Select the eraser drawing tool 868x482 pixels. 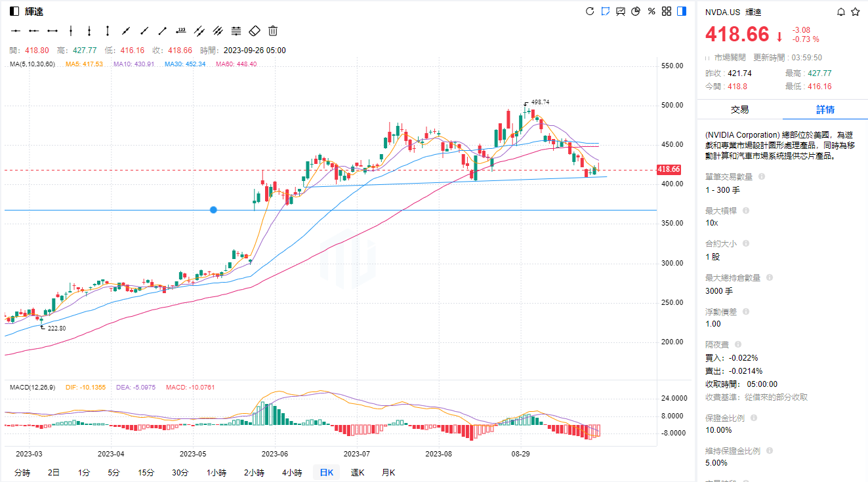click(255, 30)
